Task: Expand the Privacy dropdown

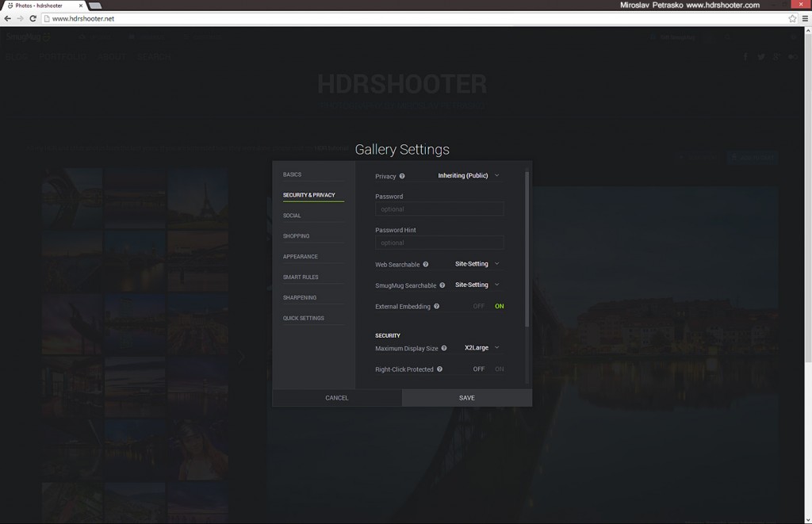Action: coord(469,176)
